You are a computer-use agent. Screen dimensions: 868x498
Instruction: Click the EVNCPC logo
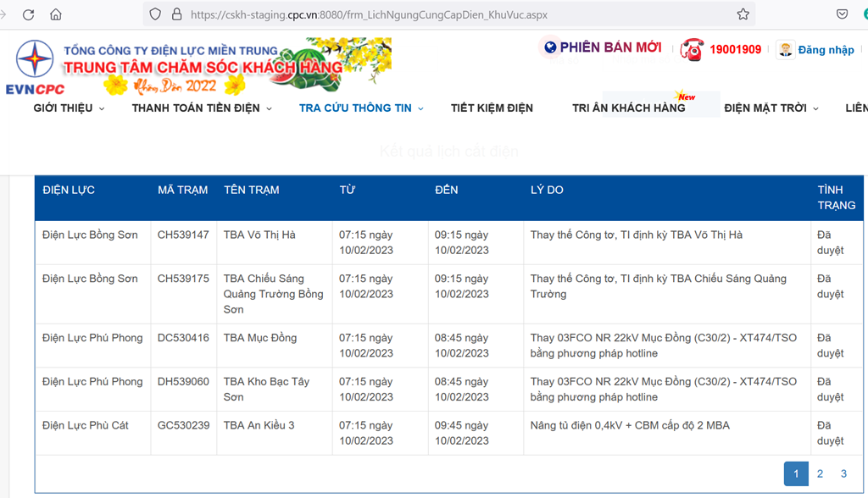[x=35, y=66]
